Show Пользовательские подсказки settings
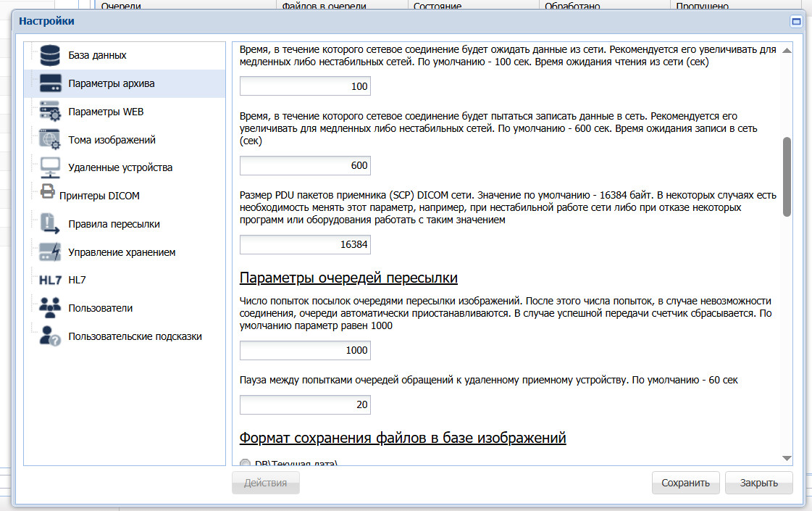The image size is (812, 511). point(135,336)
